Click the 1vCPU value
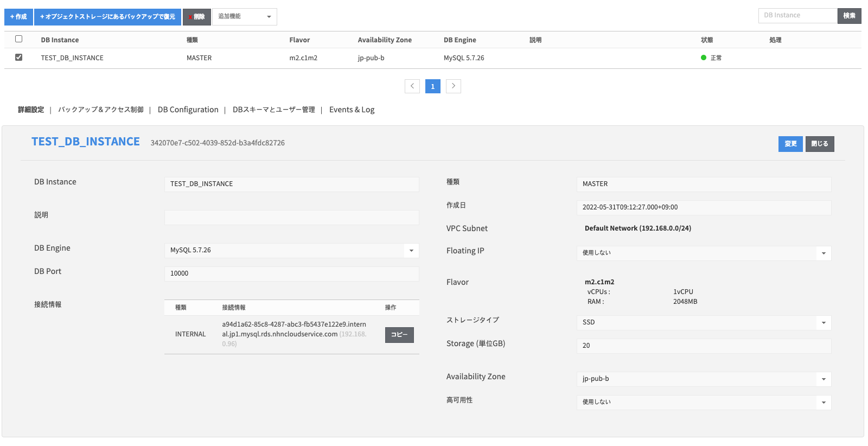This screenshot has height=446, width=868. pos(683,292)
